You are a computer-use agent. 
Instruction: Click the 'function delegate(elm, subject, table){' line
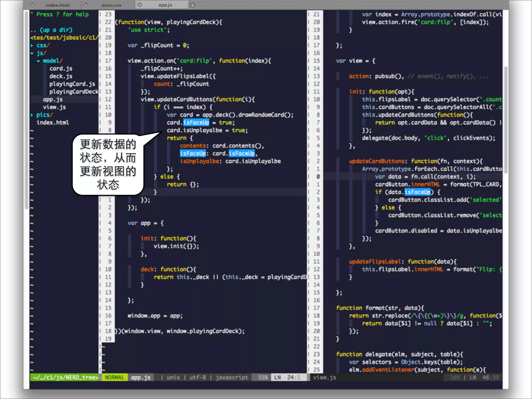[400, 354]
